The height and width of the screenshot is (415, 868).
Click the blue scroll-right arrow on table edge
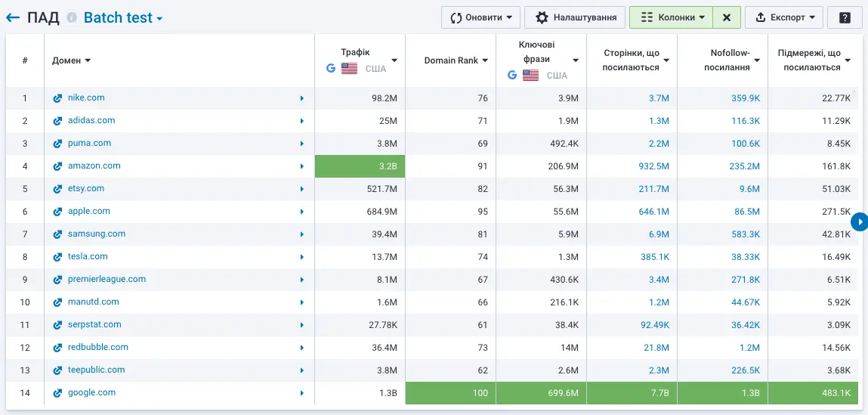point(859,221)
